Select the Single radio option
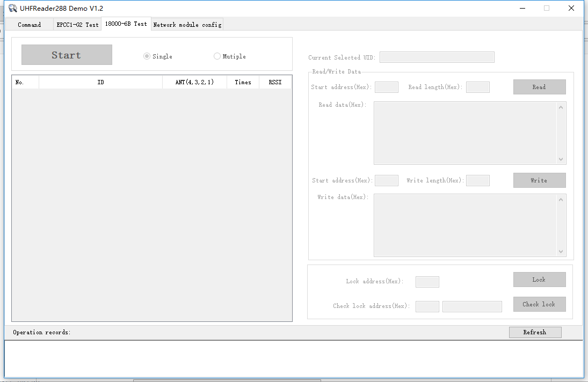Image resolution: width=588 pixels, height=382 pixels. (158, 56)
